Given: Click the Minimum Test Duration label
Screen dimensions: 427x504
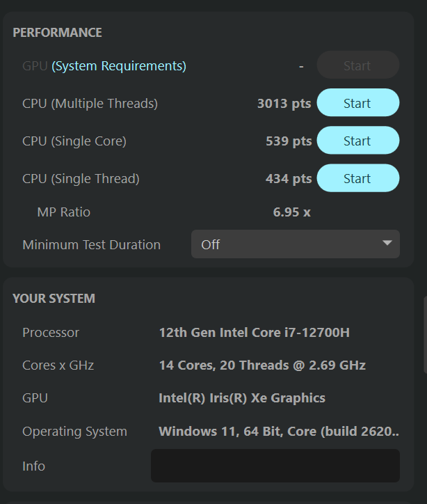Looking at the screenshot, I should coord(91,245).
